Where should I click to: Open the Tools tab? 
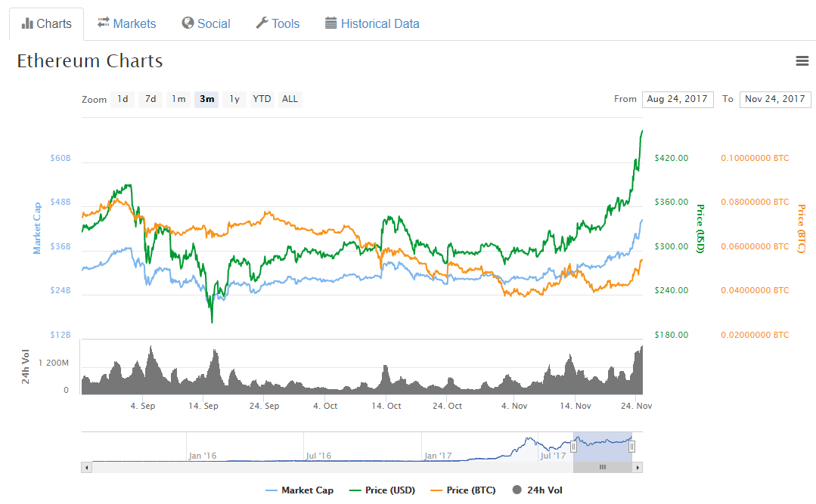tap(278, 23)
